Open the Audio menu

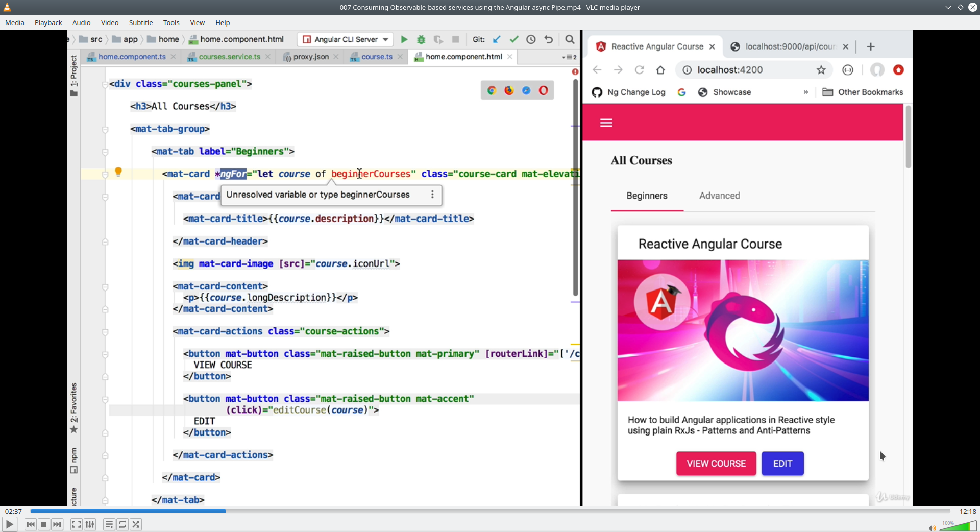82,22
